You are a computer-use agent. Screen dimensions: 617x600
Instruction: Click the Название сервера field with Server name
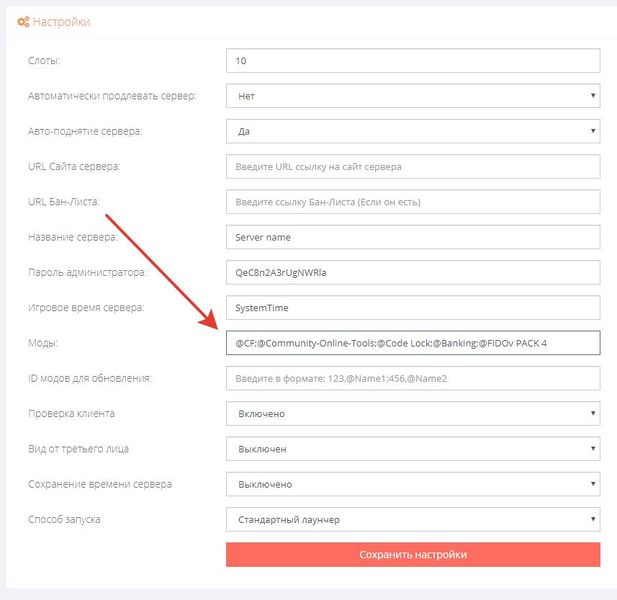tap(413, 237)
